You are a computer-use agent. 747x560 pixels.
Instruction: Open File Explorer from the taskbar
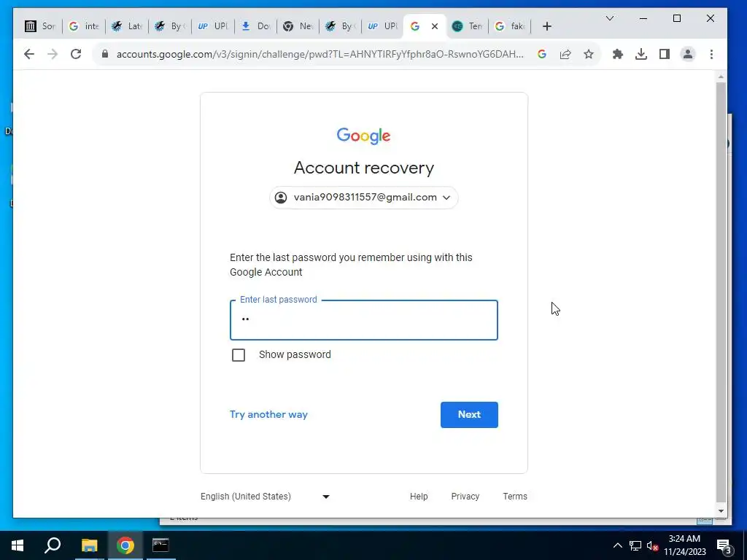[x=89, y=545]
